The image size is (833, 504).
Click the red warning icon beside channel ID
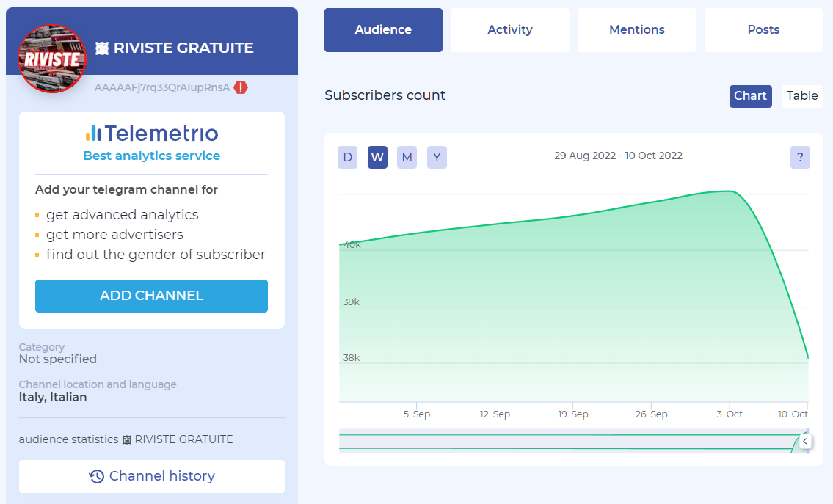[x=241, y=87]
